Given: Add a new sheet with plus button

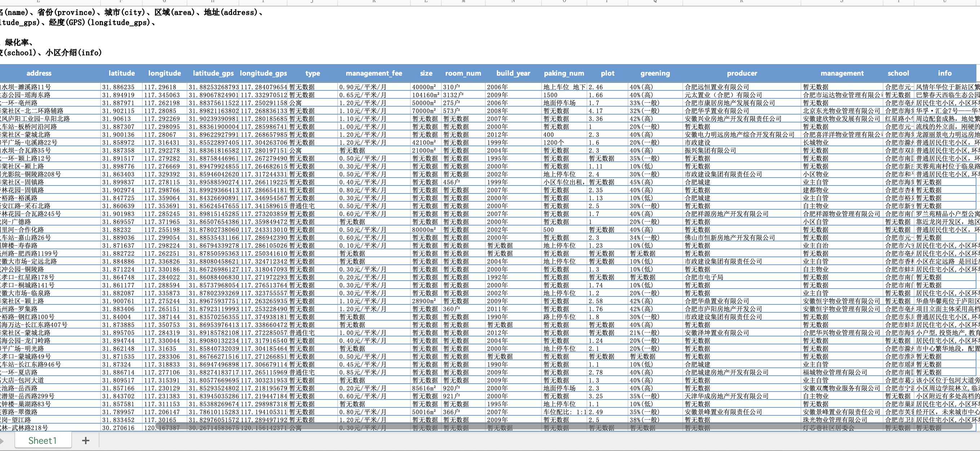Looking at the screenshot, I should click(x=86, y=440).
